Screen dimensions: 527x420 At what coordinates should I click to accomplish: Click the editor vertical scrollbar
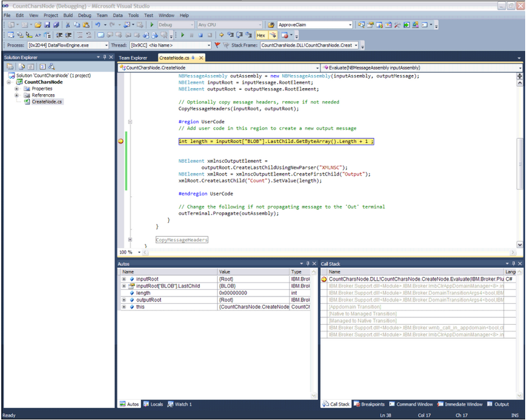pyautogui.click(x=520, y=153)
